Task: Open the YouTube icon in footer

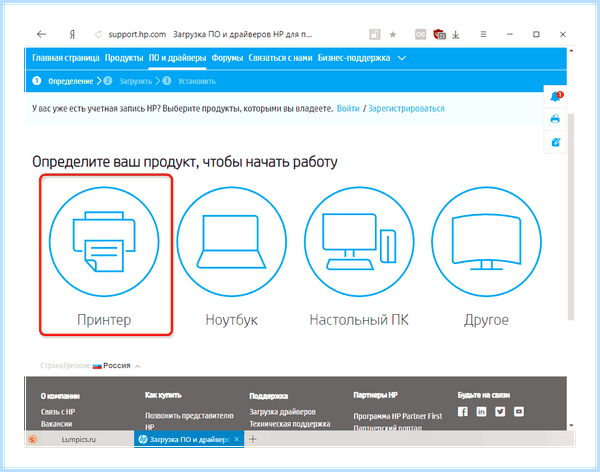Action: [519, 412]
